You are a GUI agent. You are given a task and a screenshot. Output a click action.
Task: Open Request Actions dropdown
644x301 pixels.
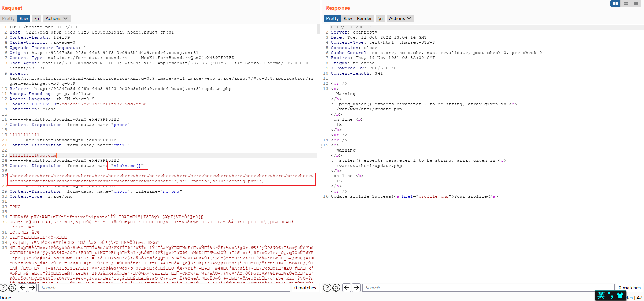click(57, 18)
